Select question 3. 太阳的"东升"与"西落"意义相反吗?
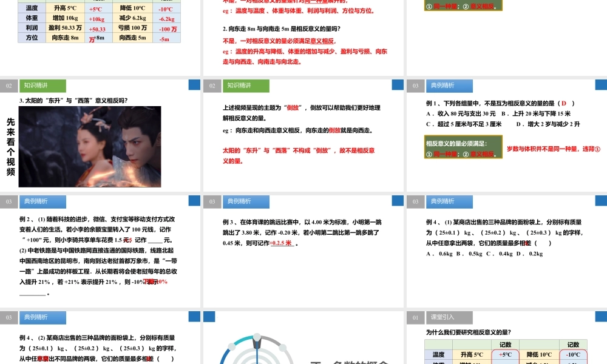 (x=73, y=101)
